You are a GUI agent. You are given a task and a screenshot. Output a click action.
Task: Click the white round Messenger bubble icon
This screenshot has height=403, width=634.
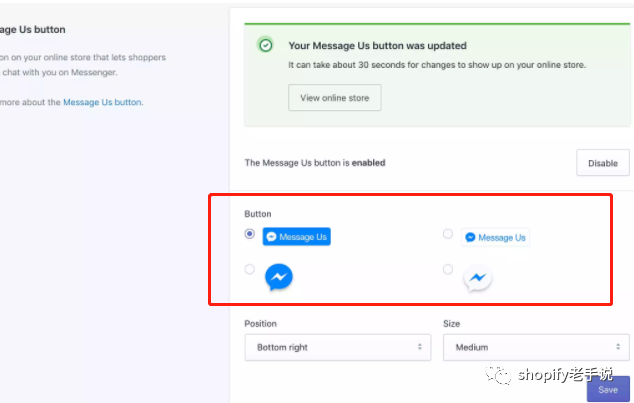click(478, 278)
